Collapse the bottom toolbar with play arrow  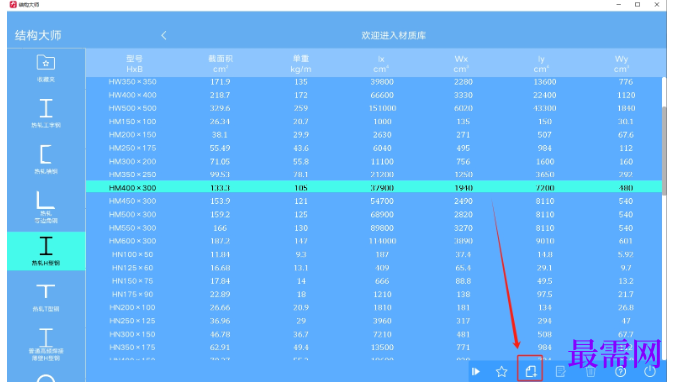(x=476, y=372)
